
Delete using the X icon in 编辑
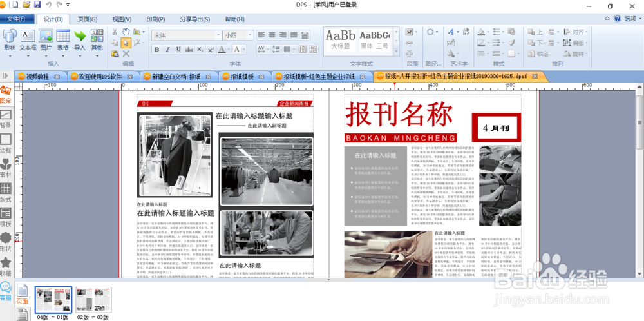pyautogui.click(x=126, y=53)
